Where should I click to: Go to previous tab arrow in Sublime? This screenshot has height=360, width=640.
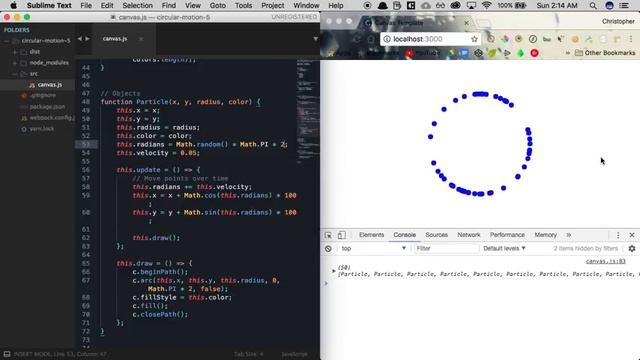(x=80, y=39)
